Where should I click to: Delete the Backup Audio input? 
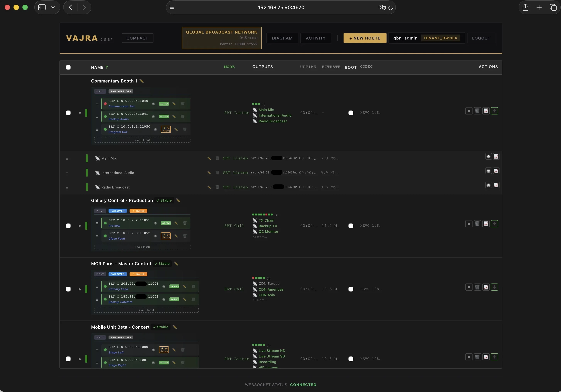pyautogui.click(x=183, y=116)
